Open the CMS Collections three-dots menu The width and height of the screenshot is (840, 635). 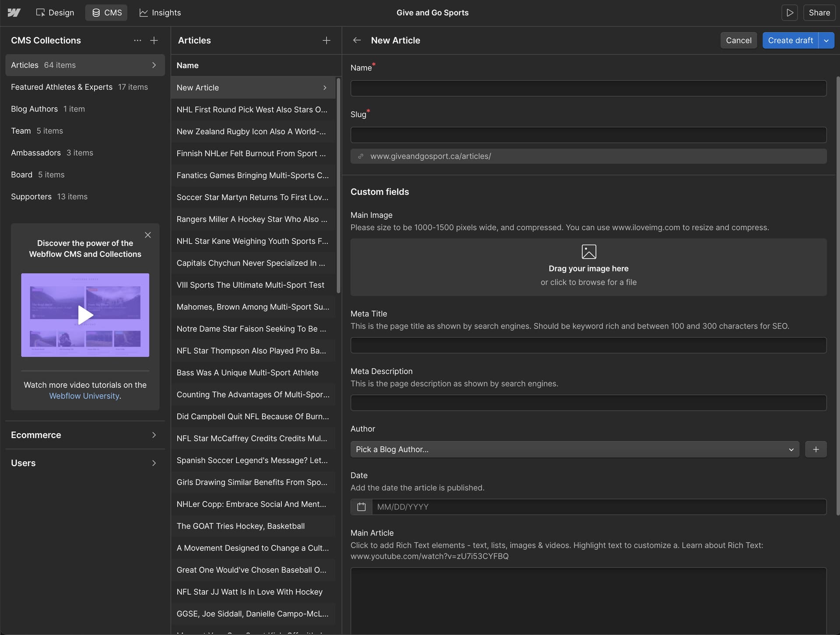click(x=137, y=40)
